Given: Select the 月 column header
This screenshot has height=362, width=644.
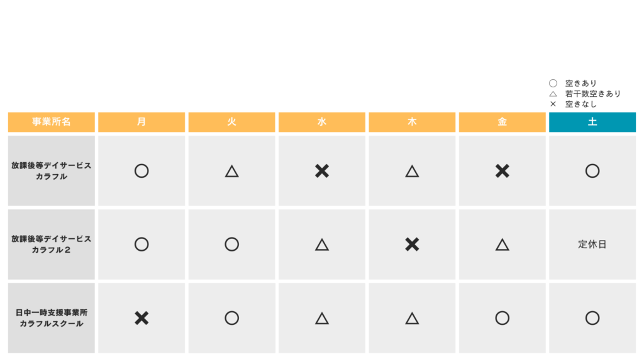Looking at the screenshot, I should (142, 122).
